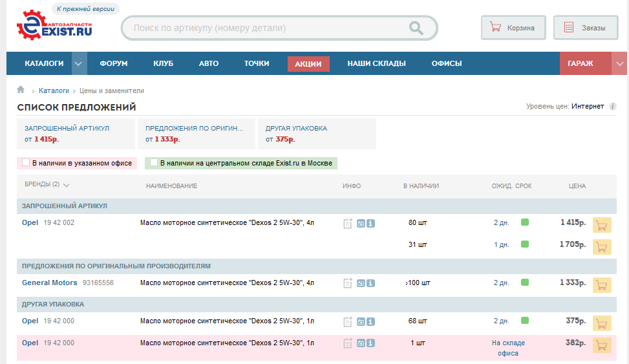This screenshot has height=364, width=629.
Task: Expand the Каталоги dropdown arrow
Action: [x=79, y=63]
